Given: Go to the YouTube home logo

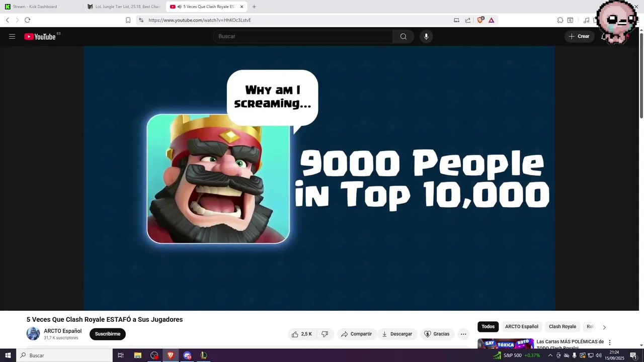Looking at the screenshot, I should coord(40,36).
